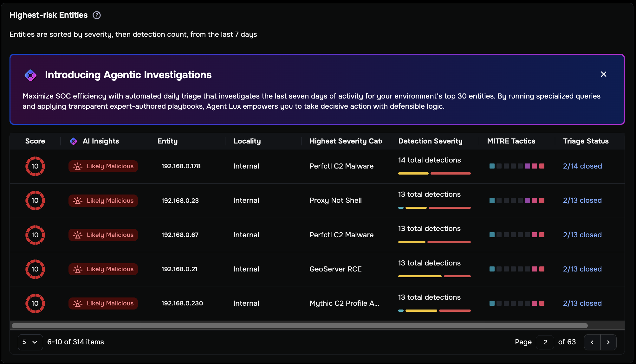
Task: Click score ring for 192.168.0.230
Action: (35, 303)
